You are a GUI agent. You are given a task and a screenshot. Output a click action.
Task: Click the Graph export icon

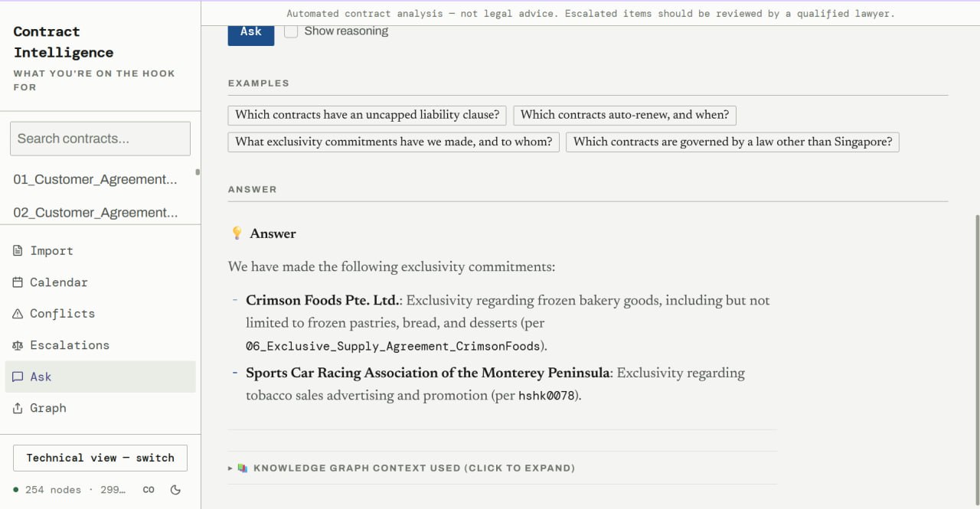tap(18, 407)
